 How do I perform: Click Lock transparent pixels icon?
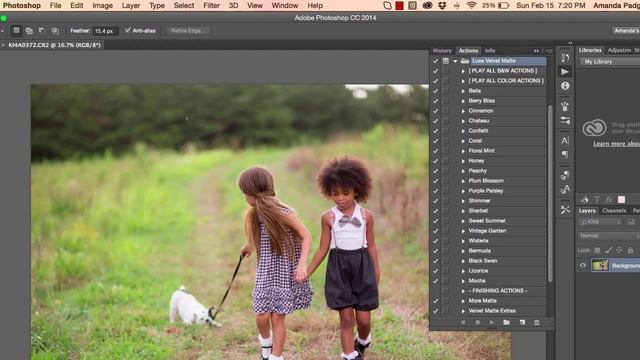597,250
